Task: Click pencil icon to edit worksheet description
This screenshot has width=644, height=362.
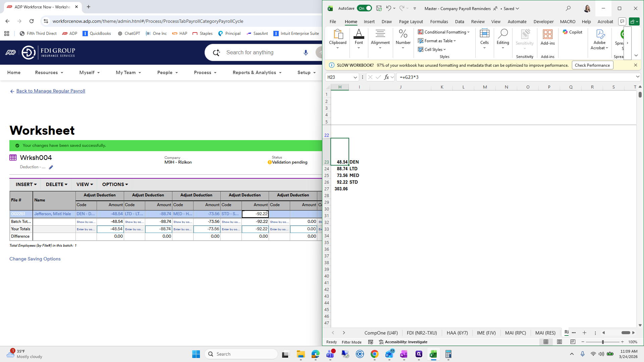Action: (51, 167)
